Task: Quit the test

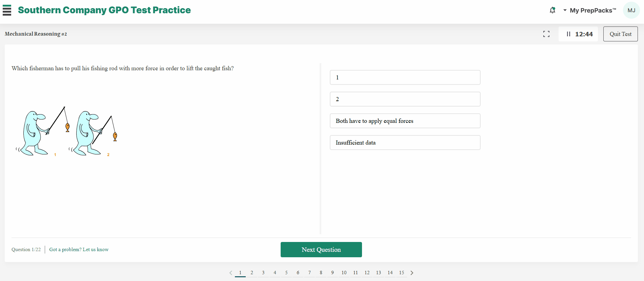Action: click(621, 34)
